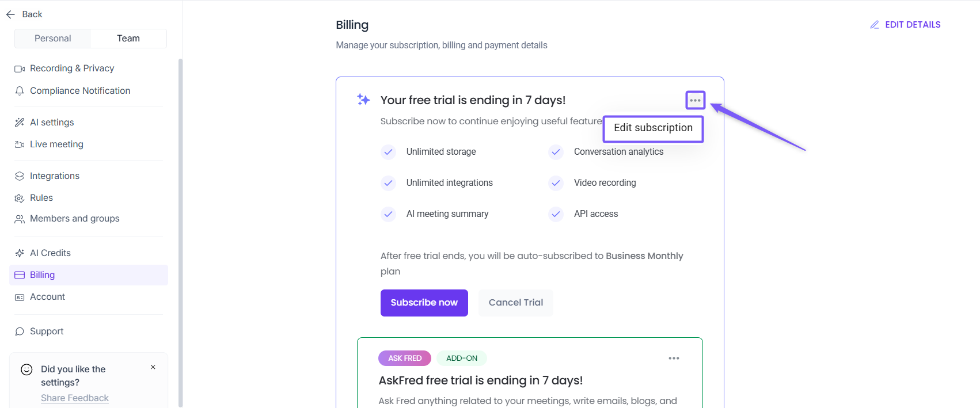Select Edit subscription from the menu

click(653, 128)
